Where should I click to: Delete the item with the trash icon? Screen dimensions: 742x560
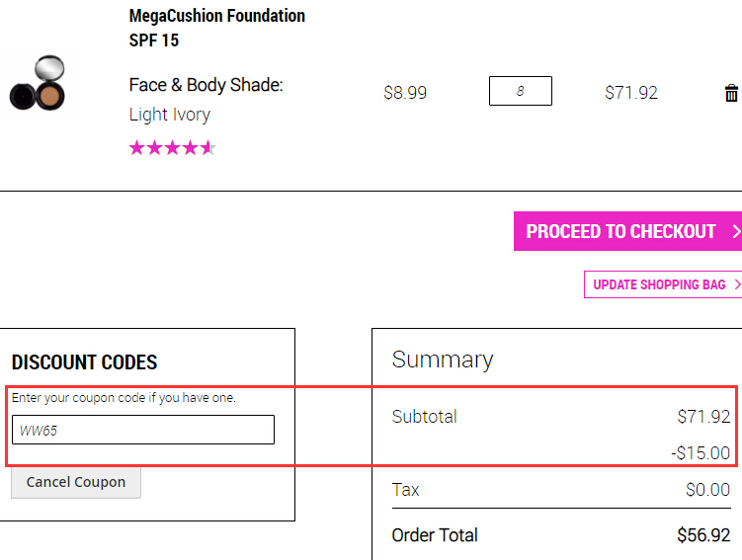pos(731,93)
